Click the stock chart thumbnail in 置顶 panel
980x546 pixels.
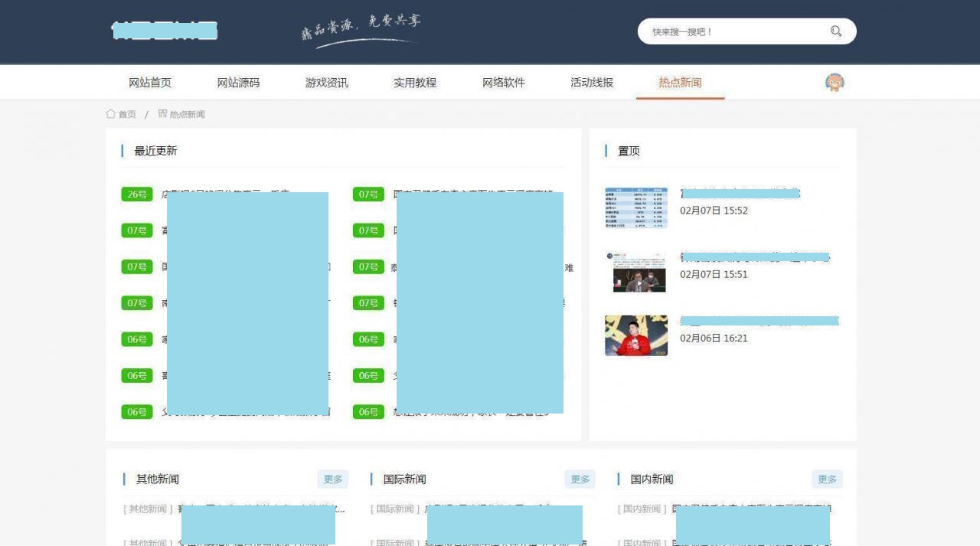coord(636,208)
